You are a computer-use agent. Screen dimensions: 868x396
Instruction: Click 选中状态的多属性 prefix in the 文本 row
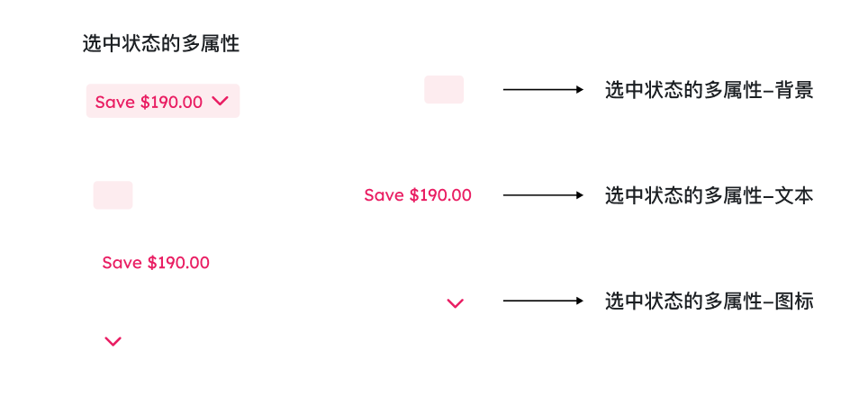pos(683,195)
